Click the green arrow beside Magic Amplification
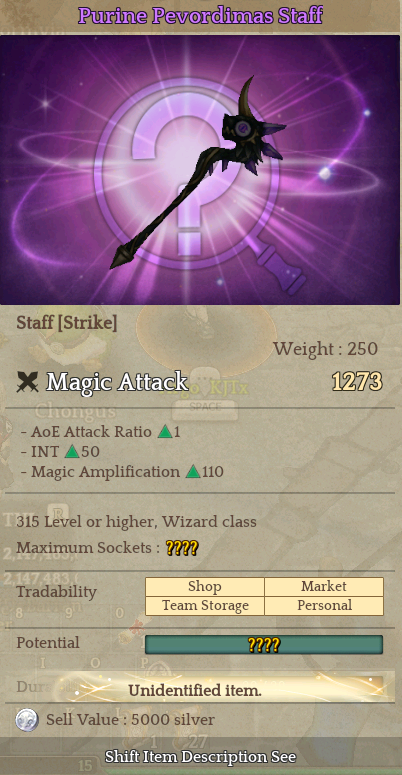This screenshot has height=775, width=402. (193, 472)
